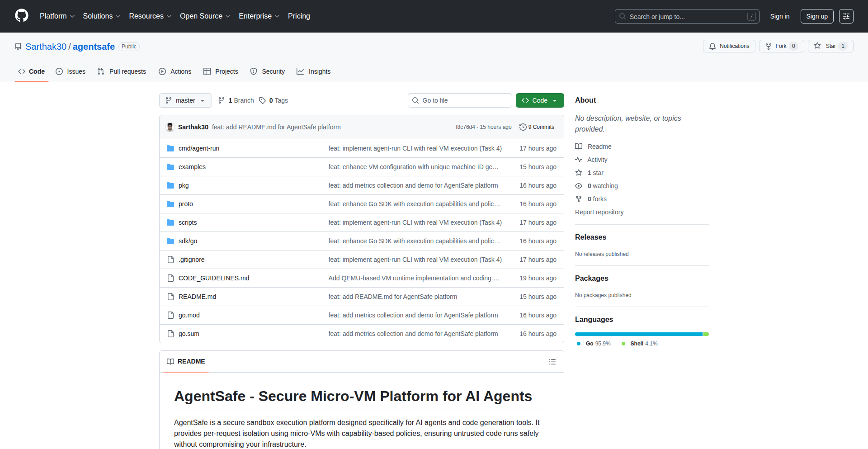Open commit hash f8c76d4
Viewport: 868px width, 449px height.
(465, 127)
